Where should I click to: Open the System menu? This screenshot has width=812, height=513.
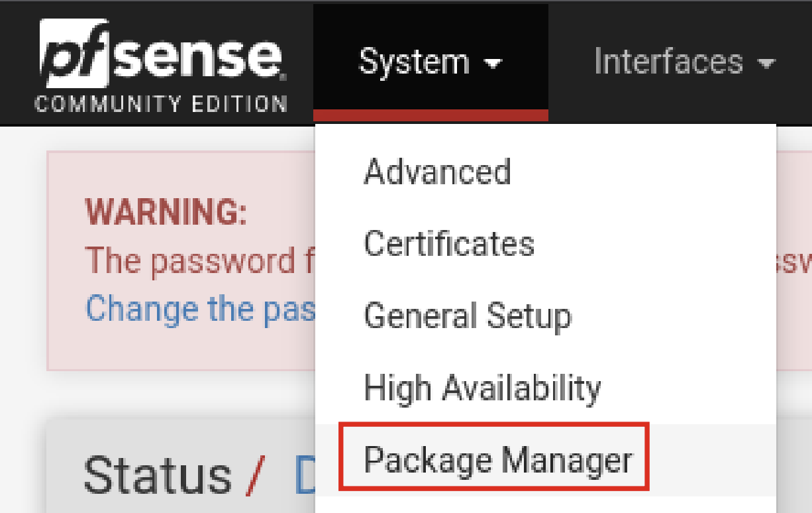[x=415, y=62]
